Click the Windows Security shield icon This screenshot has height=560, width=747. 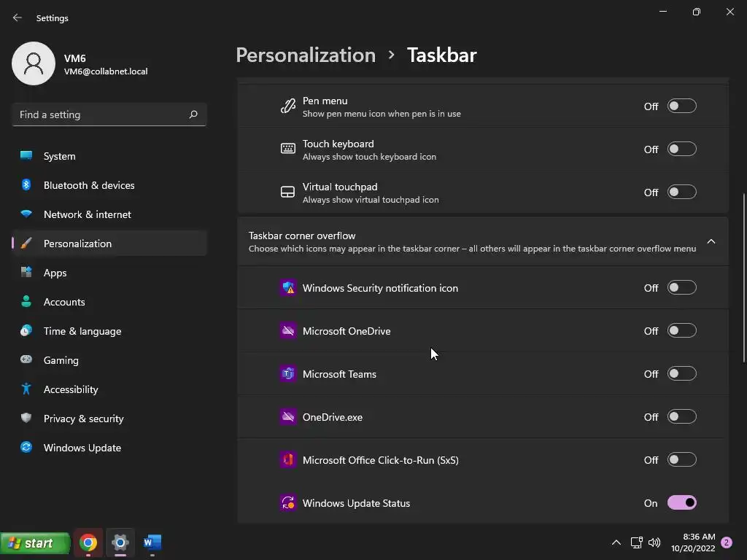(x=288, y=288)
